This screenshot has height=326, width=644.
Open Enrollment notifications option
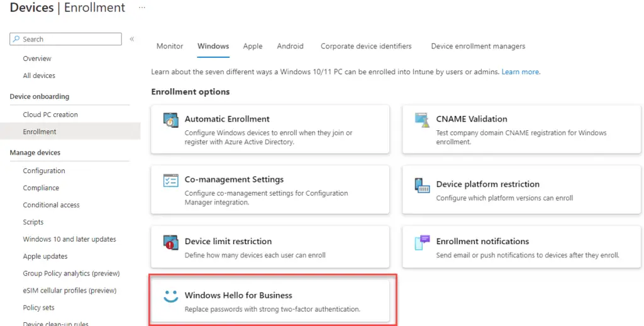[x=521, y=247]
